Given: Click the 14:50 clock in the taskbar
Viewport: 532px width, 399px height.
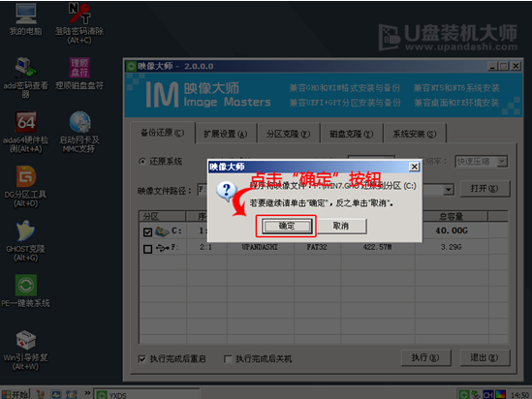Looking at the screenshot, I should click(x=519, y=395).
